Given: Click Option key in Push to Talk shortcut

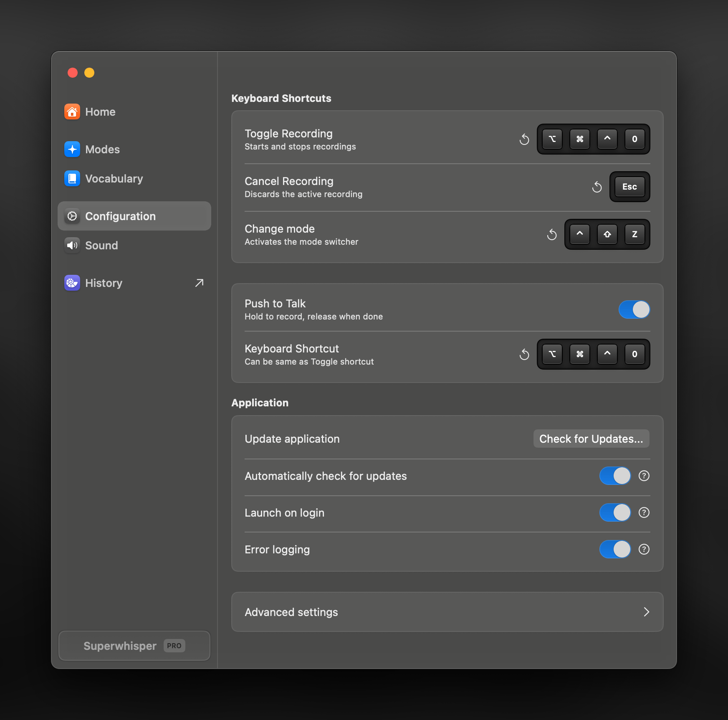Looking at the screenshot, I should pos(552,354).
